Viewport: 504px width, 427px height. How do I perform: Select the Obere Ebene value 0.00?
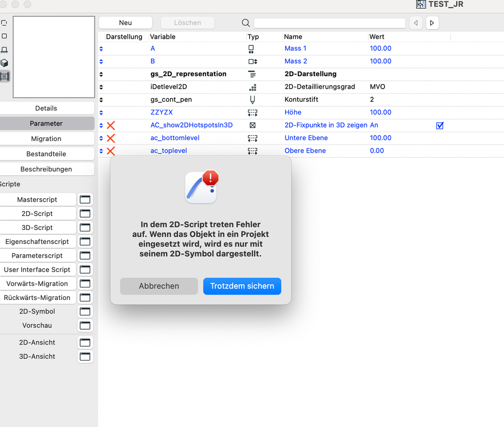coord(377,151)
